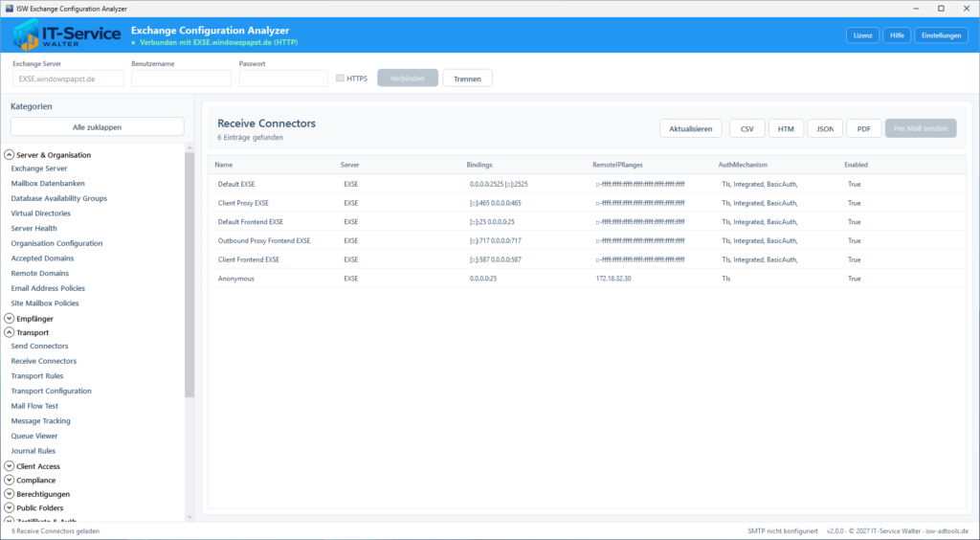
Task: Sort by the Server column header
Action: (x=350, y=165)
